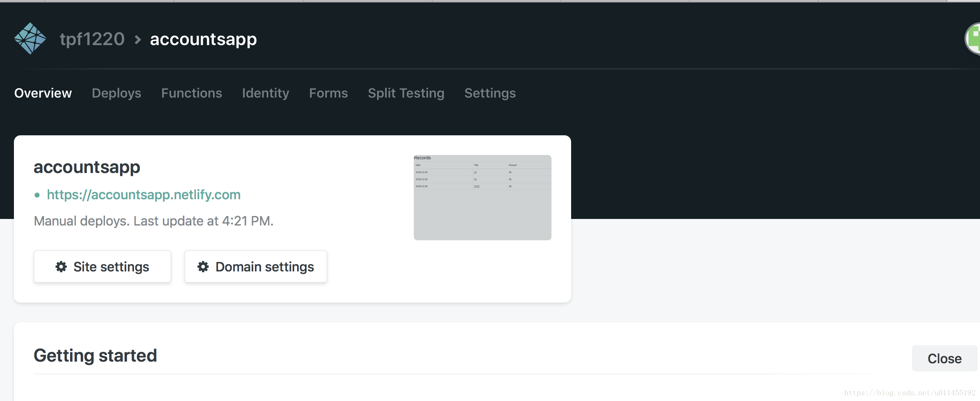Switch to the Identity tab
Screen dimensions: 980x401
pos(265,93)
